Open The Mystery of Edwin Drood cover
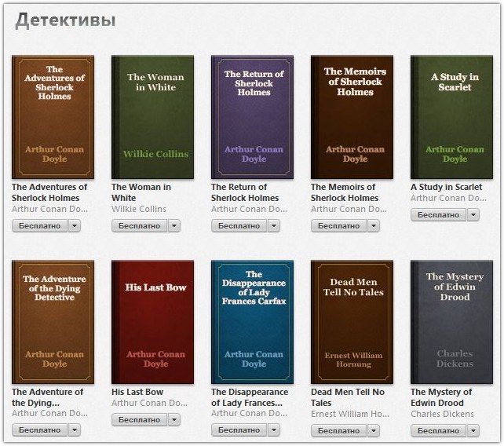Viewport: 504px width, 446px height. 451,322
